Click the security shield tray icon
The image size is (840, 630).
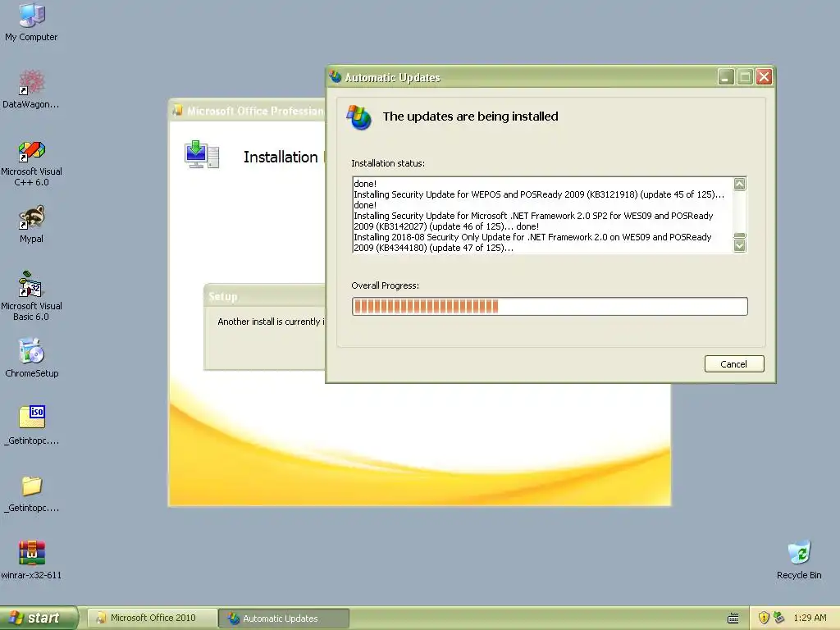764,619
